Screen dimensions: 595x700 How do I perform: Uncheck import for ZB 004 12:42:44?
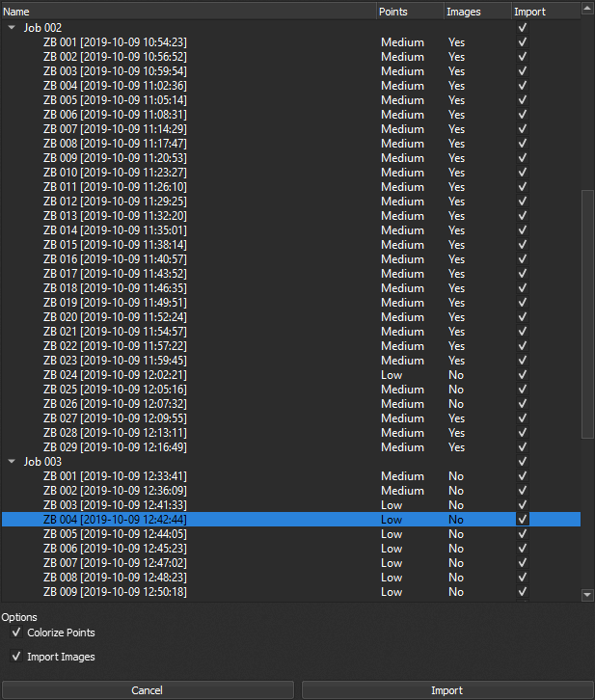point(523,519)
